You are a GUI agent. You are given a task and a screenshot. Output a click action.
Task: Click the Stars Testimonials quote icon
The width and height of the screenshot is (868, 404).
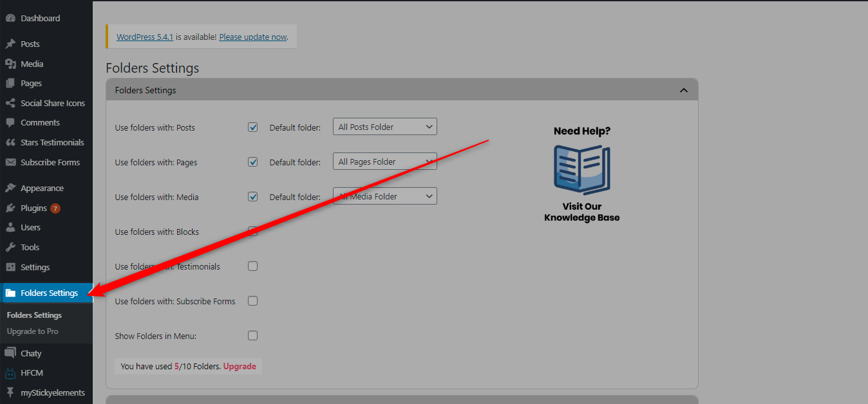(10, 142)
